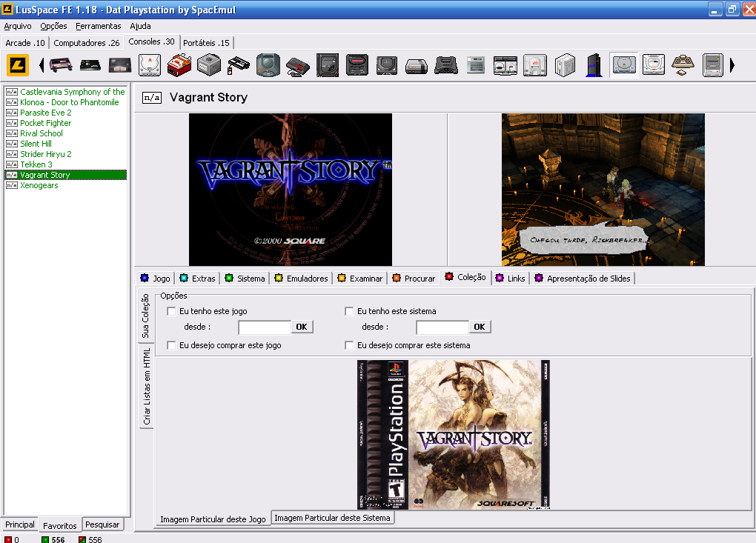Click the right arrow after console icons
Viewport: 756px width, 543px height.
732,65
